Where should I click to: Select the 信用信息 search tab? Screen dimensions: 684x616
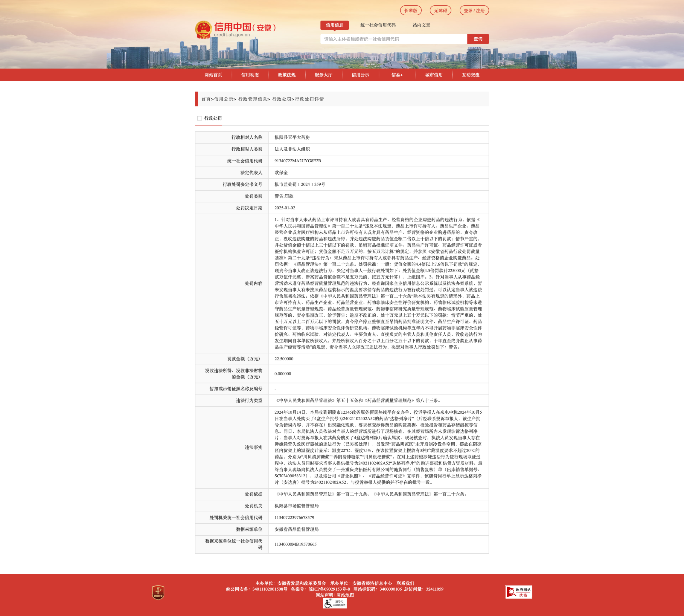pyautogui.click(x=334, y=25)
